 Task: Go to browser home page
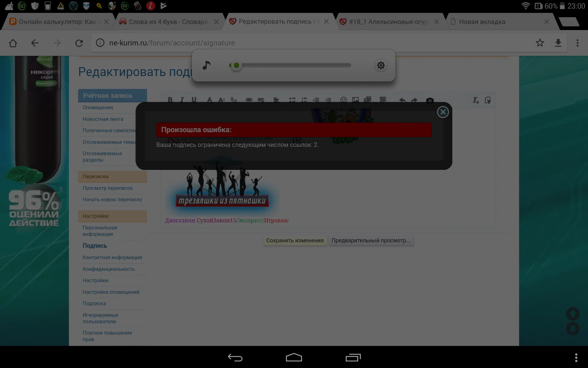pyautogui.click(x=13, y=43)
